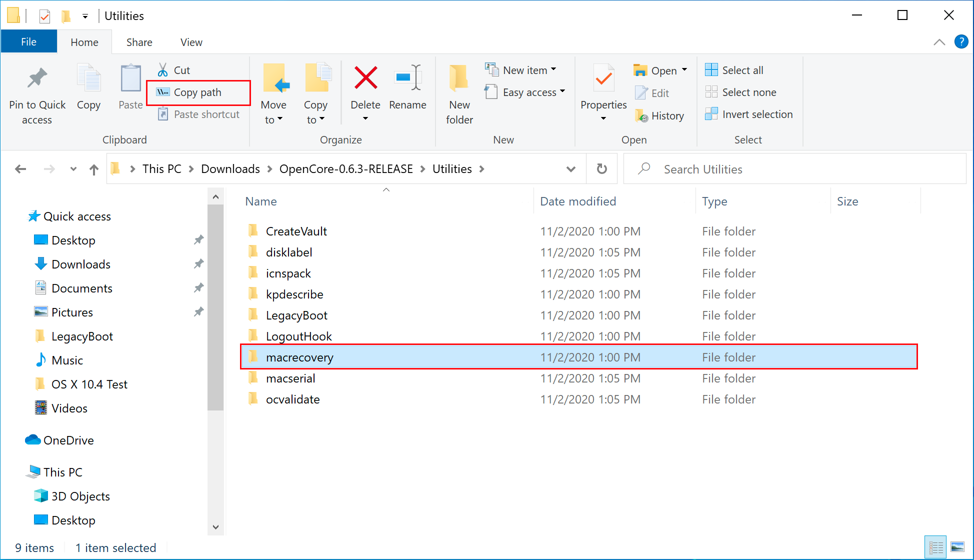Image resolution: width=974 pixels, height=560 pixels.
Task: Open Properties with checkmark icon
Action: click(x=603, y=78)
